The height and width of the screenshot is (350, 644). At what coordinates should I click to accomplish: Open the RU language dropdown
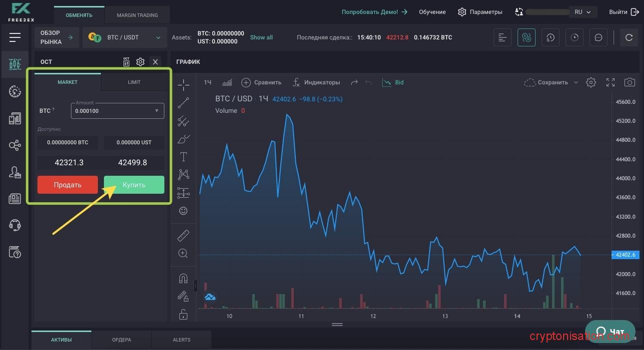582,12
